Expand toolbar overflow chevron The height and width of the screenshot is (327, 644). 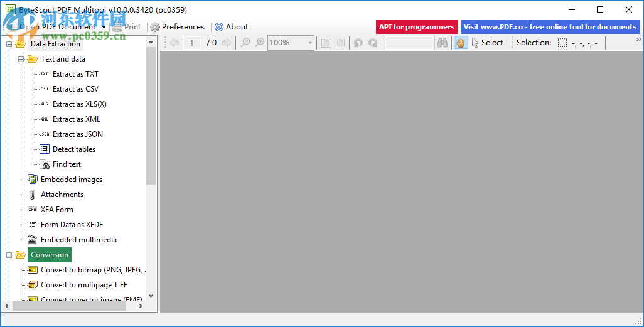638,40
